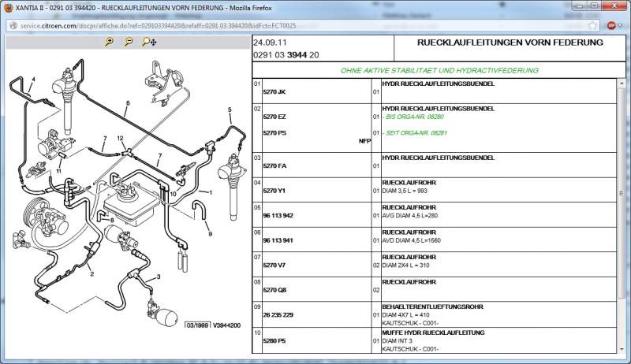
Task: Select part number 26 235 229
Action: point(278,315)
